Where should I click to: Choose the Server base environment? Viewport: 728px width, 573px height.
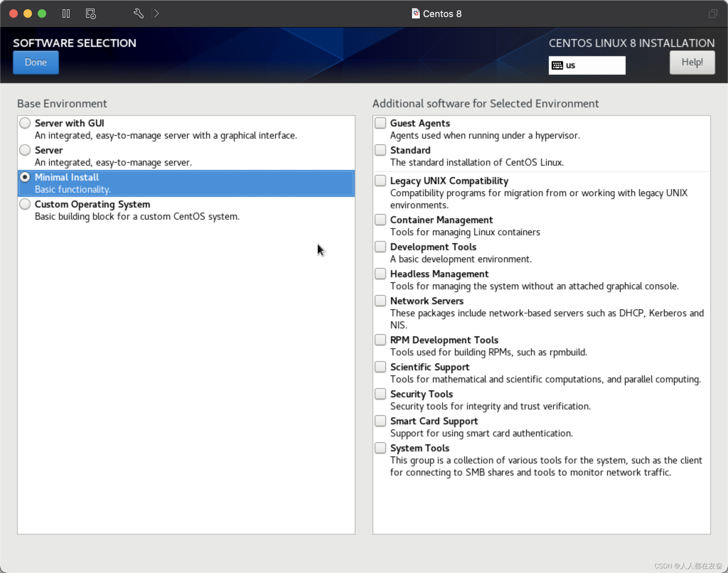[25, 150]
